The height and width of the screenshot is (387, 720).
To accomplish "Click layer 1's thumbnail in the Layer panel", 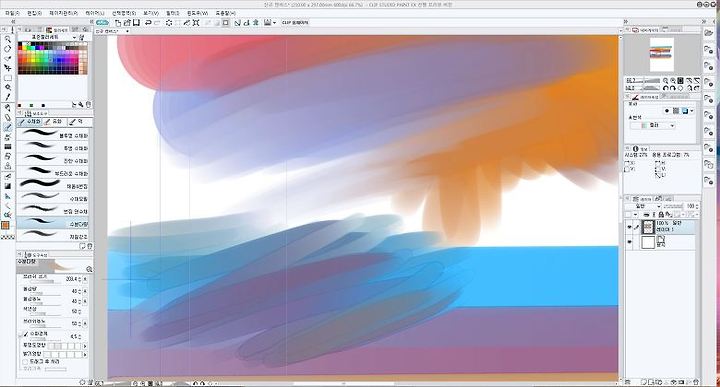I will click(648, 227).
